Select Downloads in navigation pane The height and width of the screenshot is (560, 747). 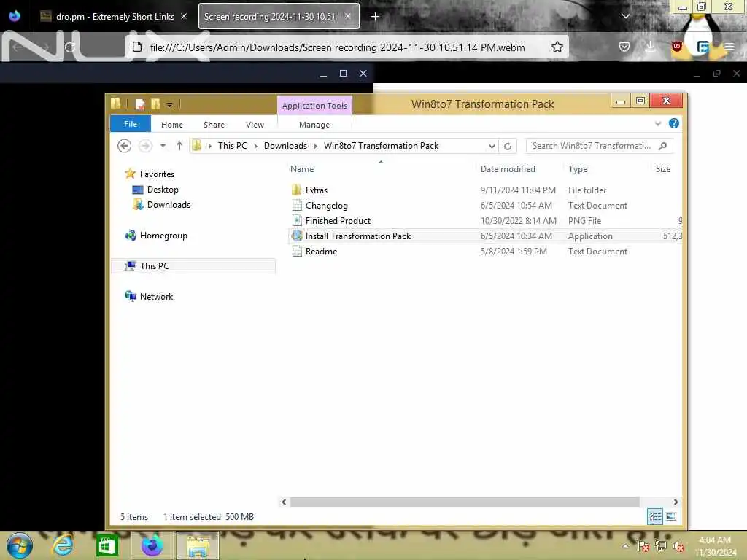tap(169, 205)
